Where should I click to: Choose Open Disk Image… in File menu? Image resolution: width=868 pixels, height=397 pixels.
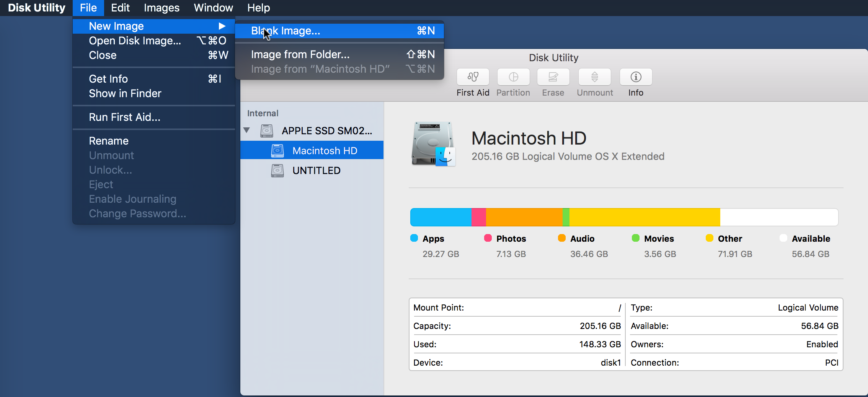pos(154,41)
